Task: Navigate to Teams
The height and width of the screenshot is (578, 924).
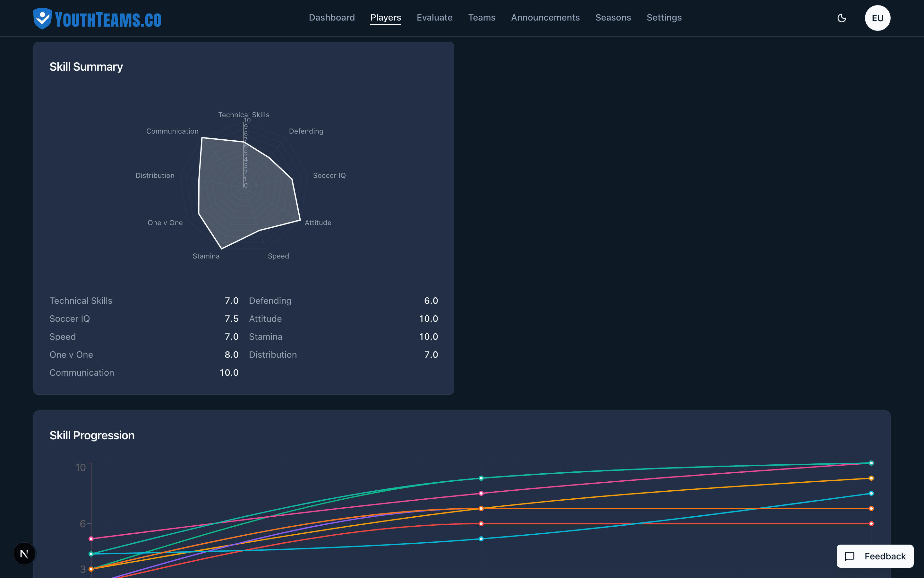Action: click(x=482, y=18)
